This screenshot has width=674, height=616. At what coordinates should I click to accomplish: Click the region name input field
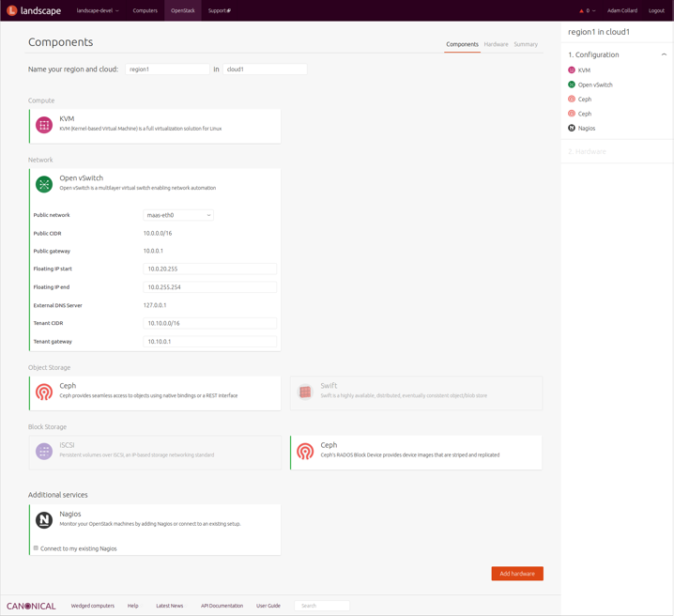[167, 69]
